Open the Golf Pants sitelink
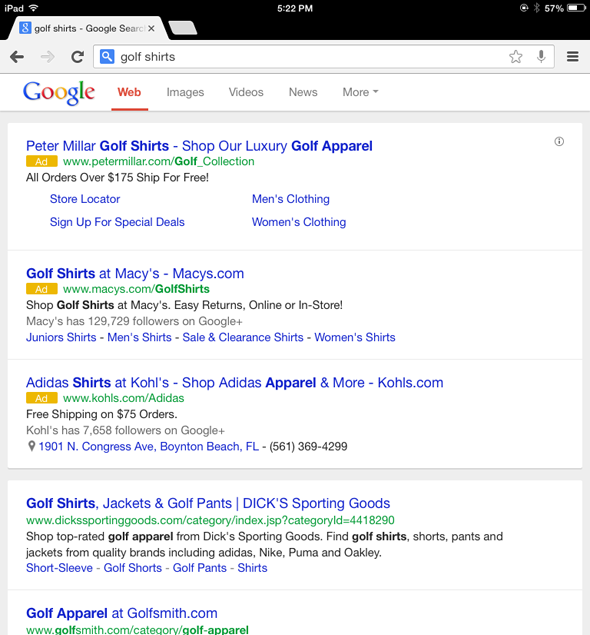Viewport: 590px width, 635px height. [x=200, y=568]
